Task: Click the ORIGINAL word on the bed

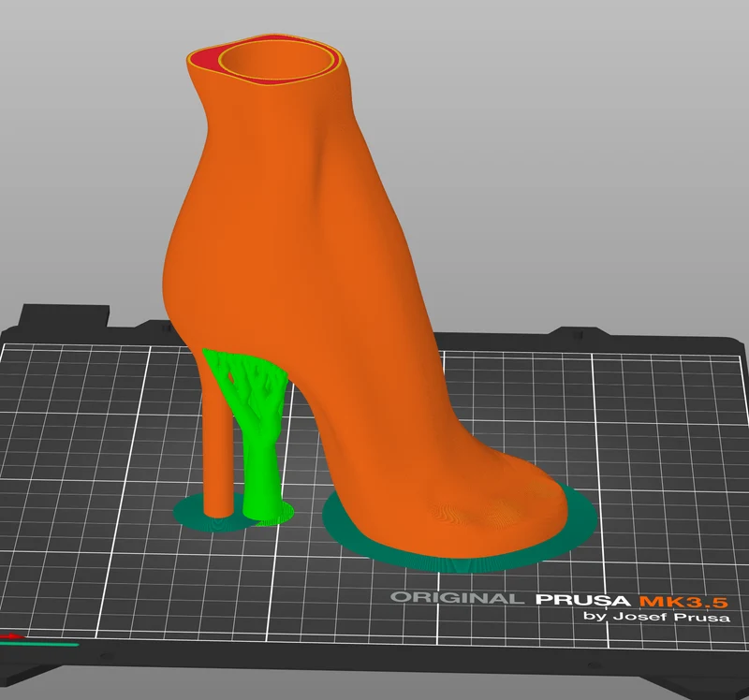Action: point(454,598)
